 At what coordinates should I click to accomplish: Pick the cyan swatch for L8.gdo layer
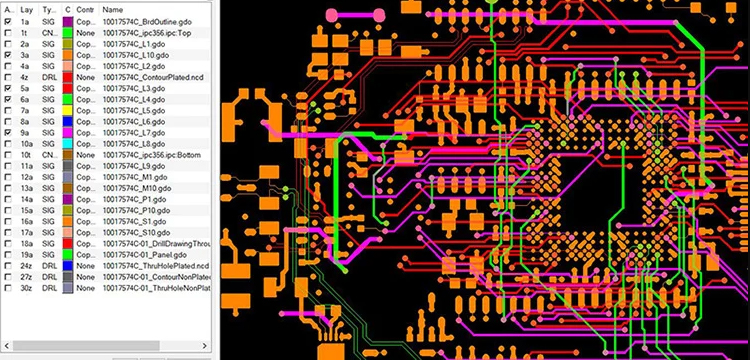click(68, 144)
